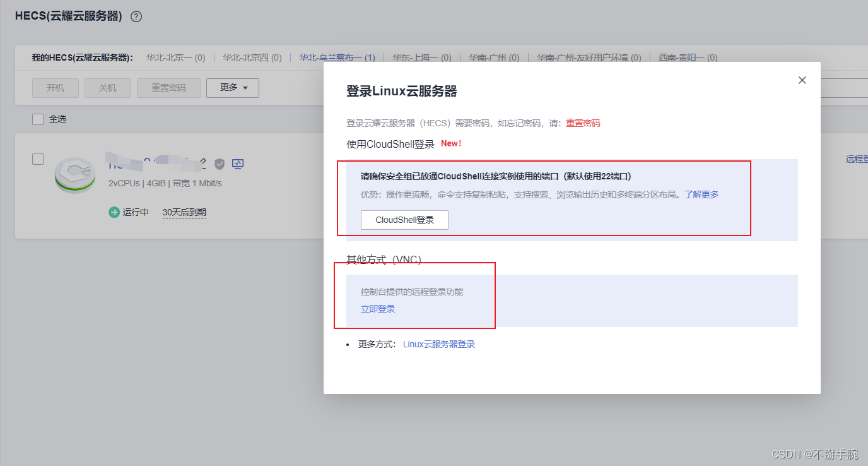Open the HECS help question mark icon
Viewport: 868px width, 466px height.
tap(136, 17)
